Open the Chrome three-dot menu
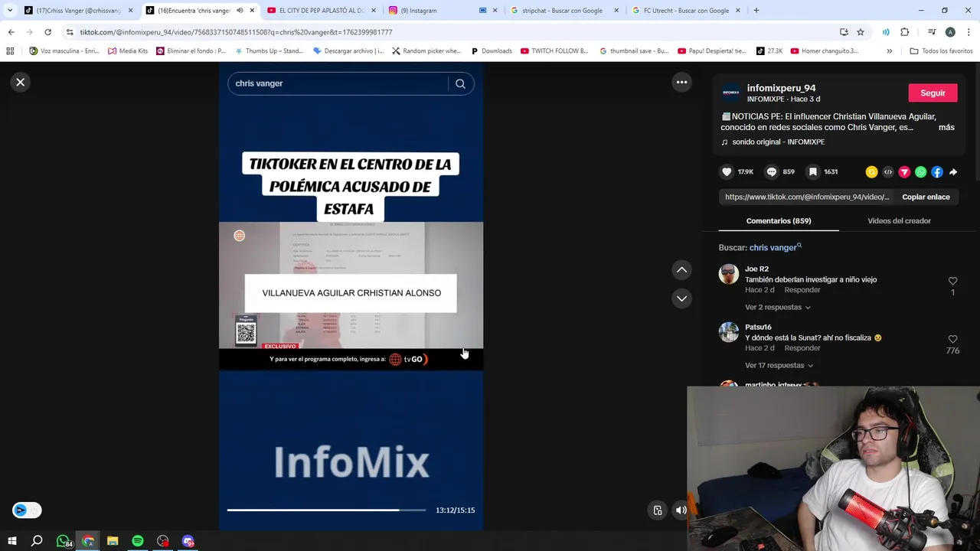The image size is (980, 551). [969, 32]
